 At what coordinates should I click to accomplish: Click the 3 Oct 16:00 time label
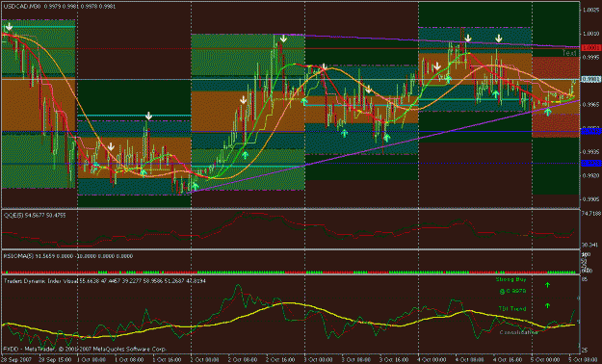[x=394, y=360]
